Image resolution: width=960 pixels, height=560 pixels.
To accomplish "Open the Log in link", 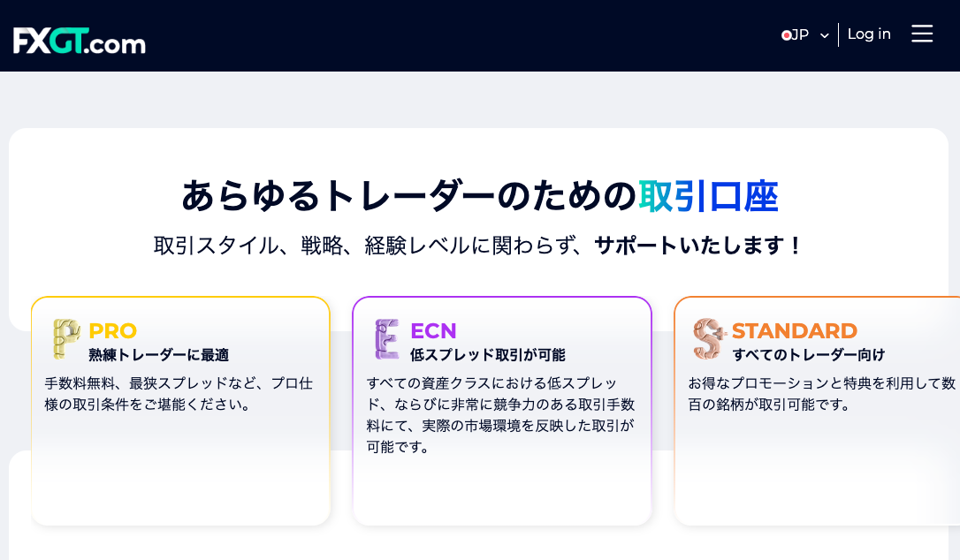I will point(869,34).
